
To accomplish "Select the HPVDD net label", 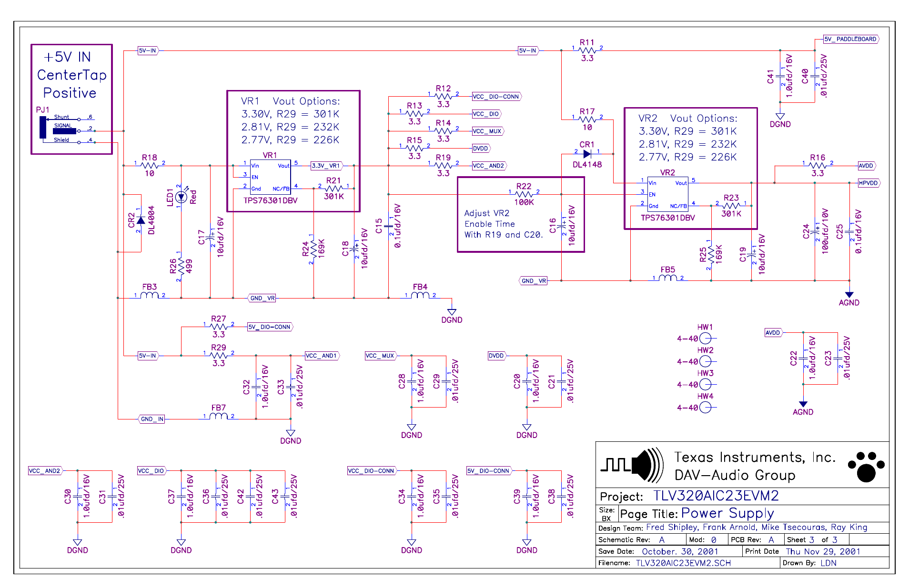I will [869, 183].
